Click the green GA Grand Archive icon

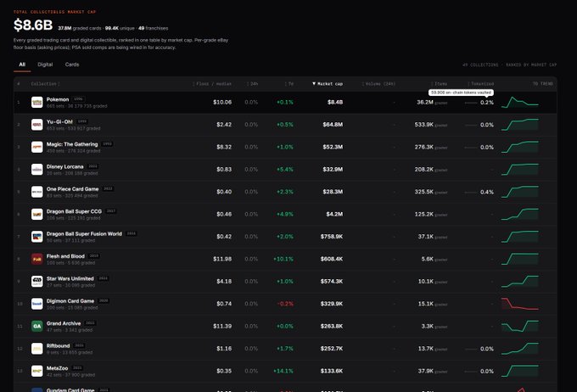tap(36, 326)
